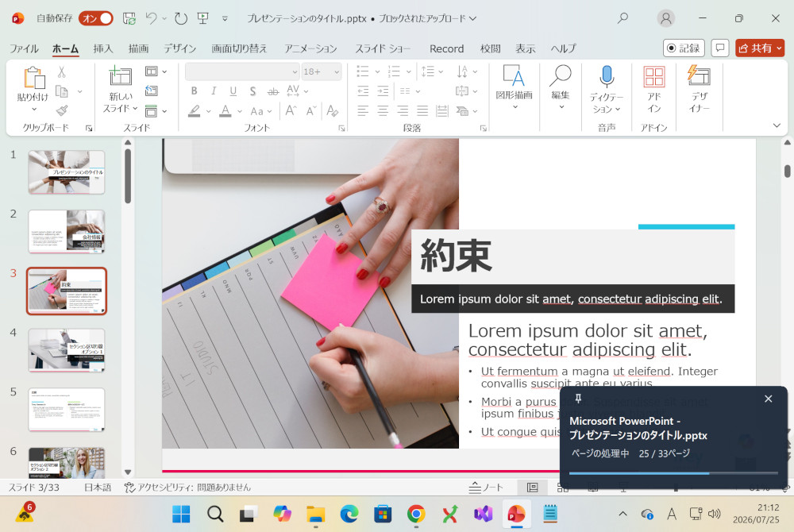Toggle the ノート notes pane
The image size is (794, 532).
(x=486, y=488)
